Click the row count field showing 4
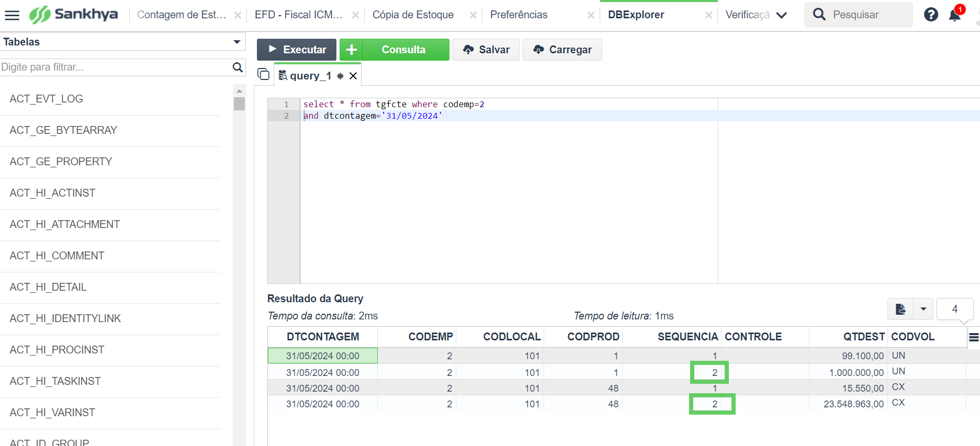 tap(955, 309)
